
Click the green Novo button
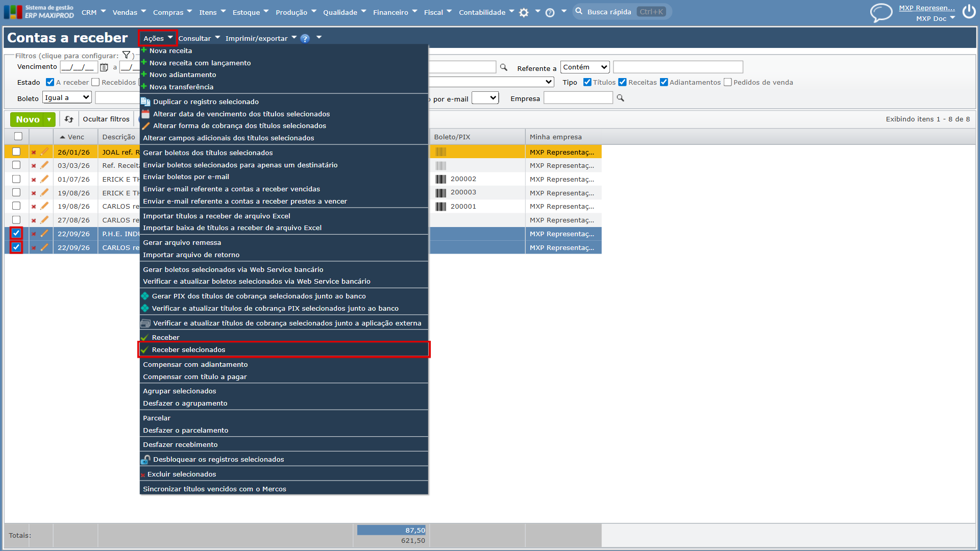pos(28,119)
